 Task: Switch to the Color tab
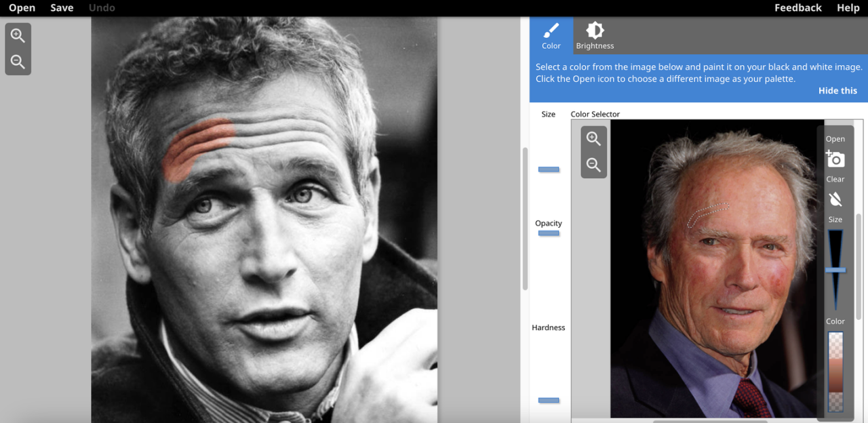click(x=551, y=36)
